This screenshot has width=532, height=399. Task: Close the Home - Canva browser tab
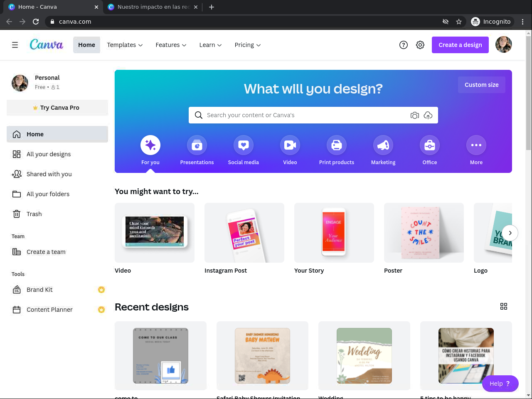pos(96,7)
